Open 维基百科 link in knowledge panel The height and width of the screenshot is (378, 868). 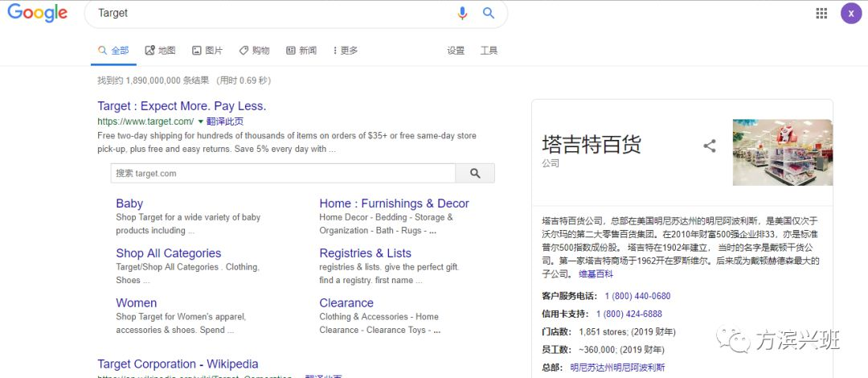(x=596, y=273)
